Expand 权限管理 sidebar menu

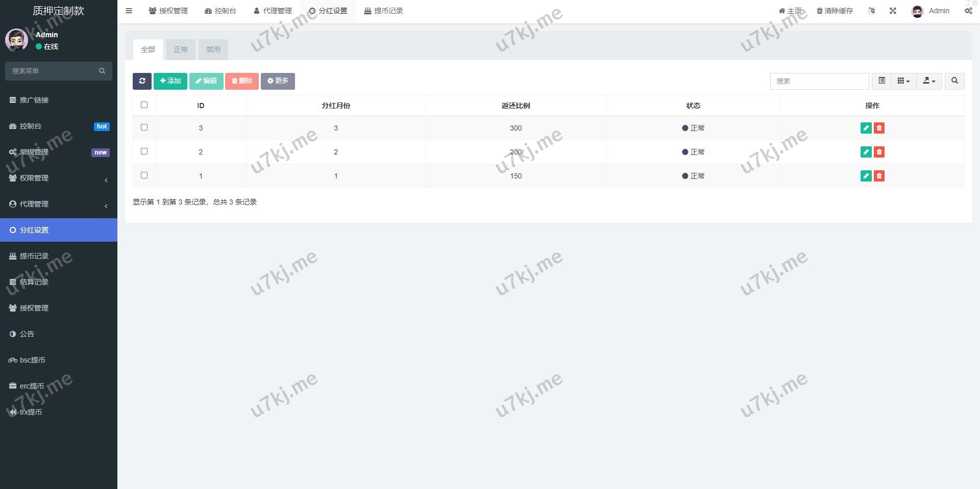(x=59, y=178)
